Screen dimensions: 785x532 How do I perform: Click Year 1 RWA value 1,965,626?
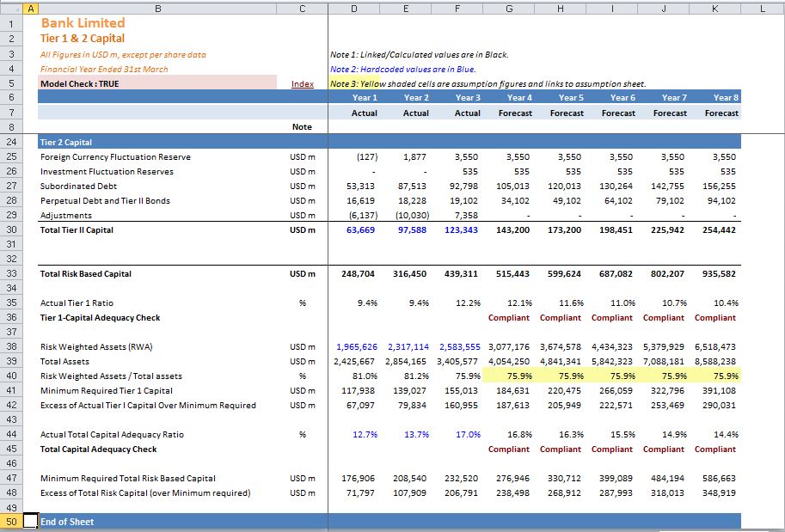(x=357, y=347)
